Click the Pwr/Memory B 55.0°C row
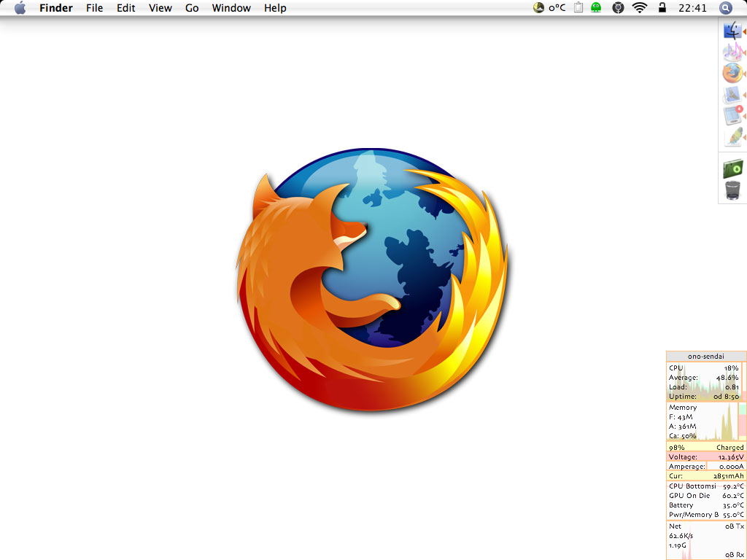The image size is (747, 560). pos(706,515)
